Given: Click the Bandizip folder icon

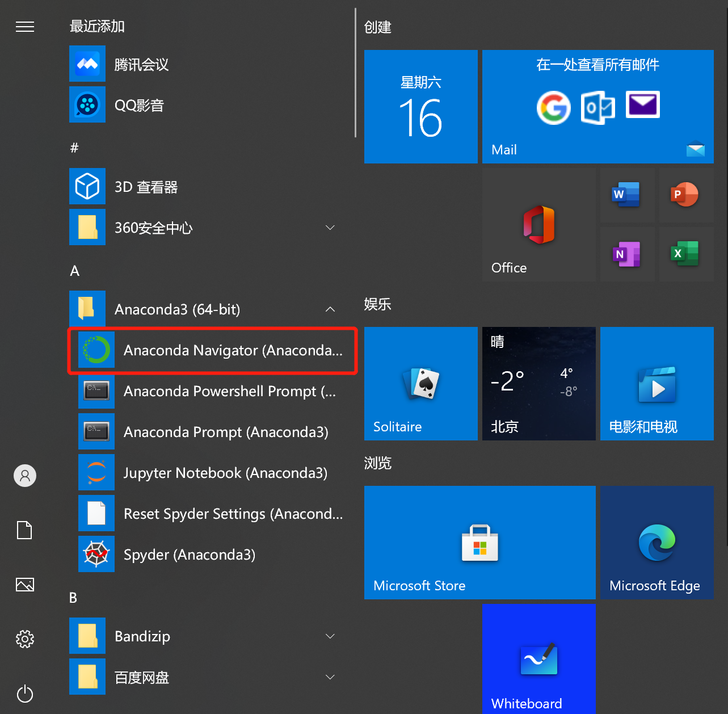Looking at the screenshot, I should 87,636.
